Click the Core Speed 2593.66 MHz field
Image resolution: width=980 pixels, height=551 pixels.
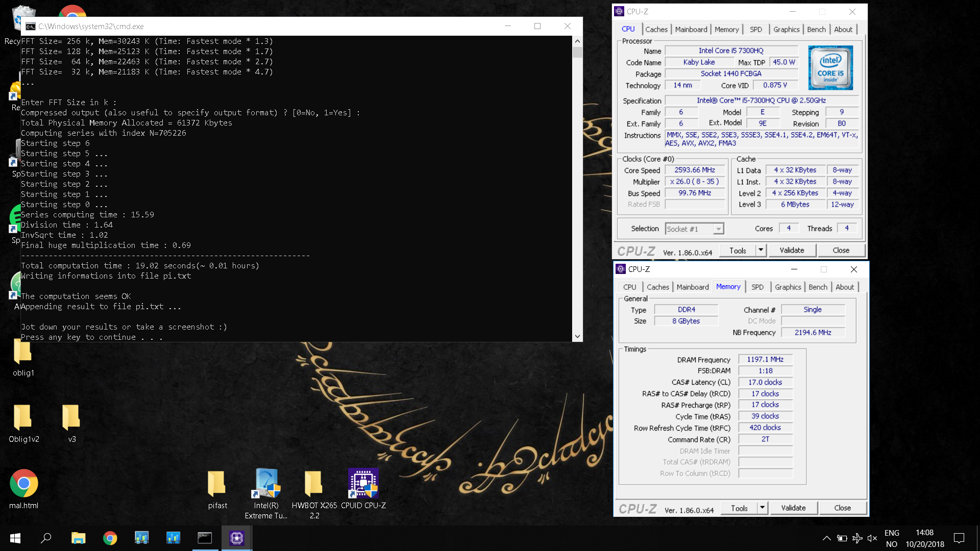pos(695,170)
